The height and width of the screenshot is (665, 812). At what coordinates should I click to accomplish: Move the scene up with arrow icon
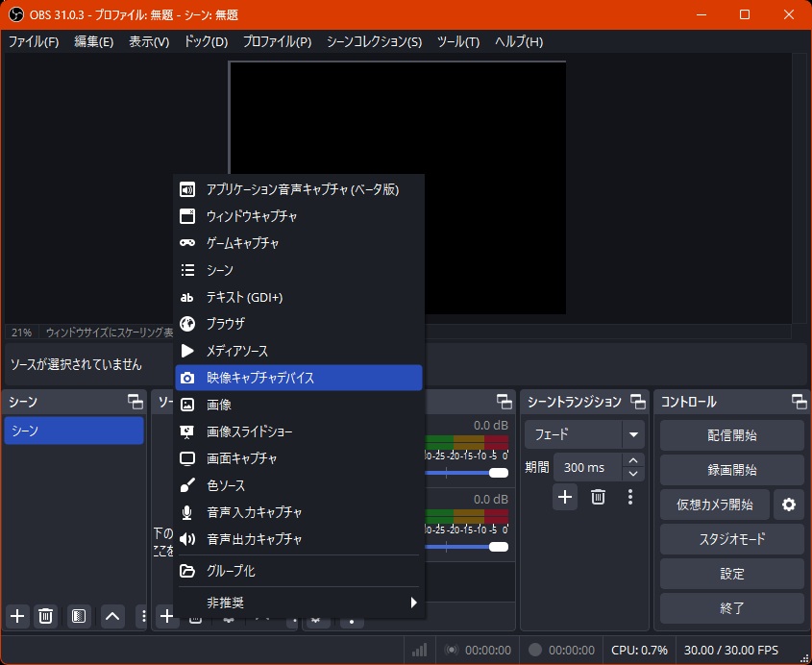coord(113,616)
